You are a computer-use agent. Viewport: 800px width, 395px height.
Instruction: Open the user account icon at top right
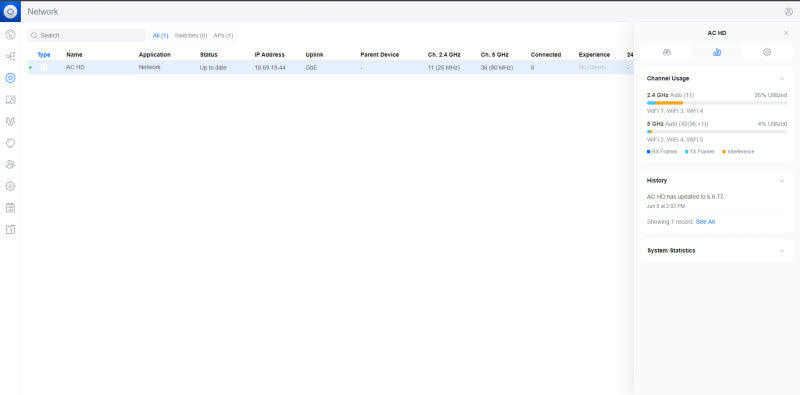(788, 12)
